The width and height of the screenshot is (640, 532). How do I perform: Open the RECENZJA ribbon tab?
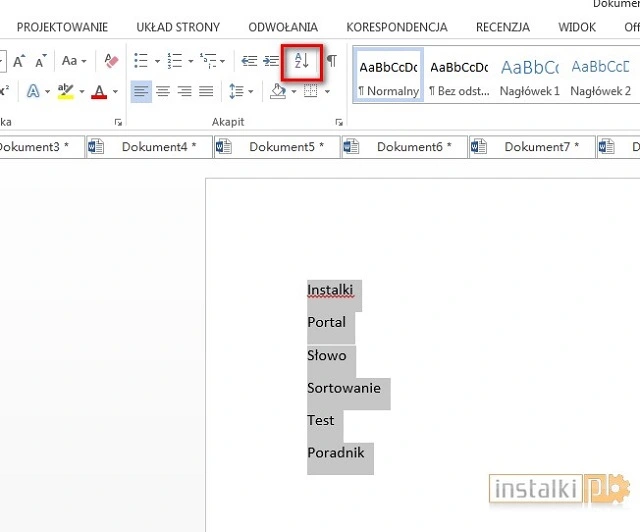point(503,27)
